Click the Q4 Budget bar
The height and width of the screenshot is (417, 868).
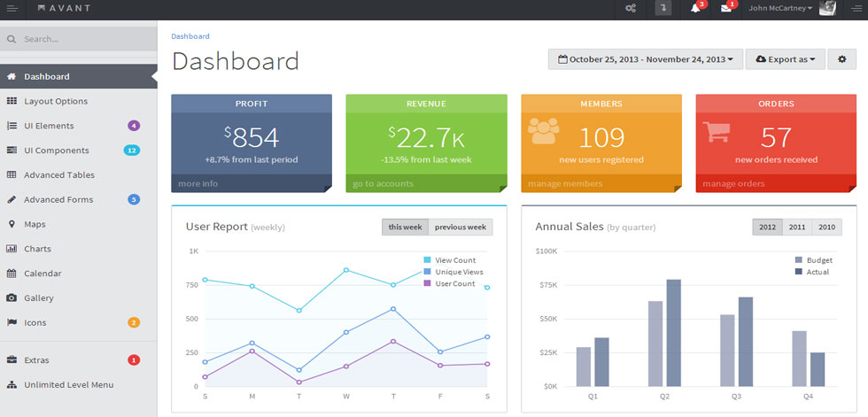tap(799, 359)
